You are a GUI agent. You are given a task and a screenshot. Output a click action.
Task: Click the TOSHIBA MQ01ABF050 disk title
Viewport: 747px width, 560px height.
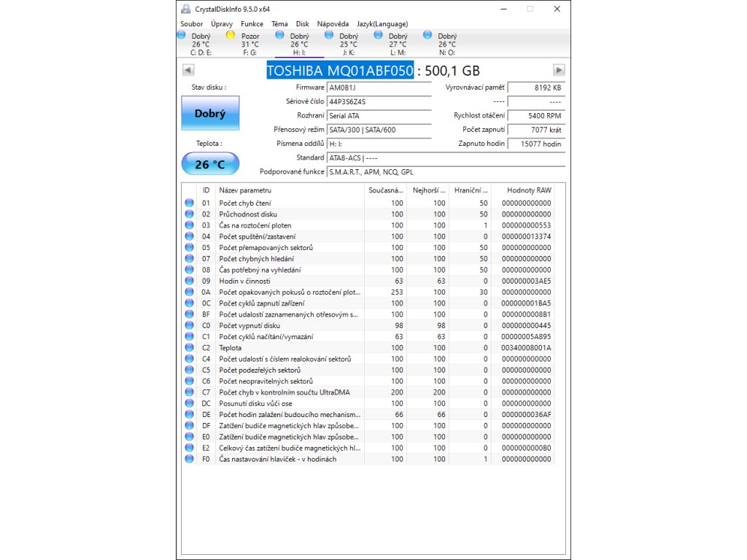[340, 71]
